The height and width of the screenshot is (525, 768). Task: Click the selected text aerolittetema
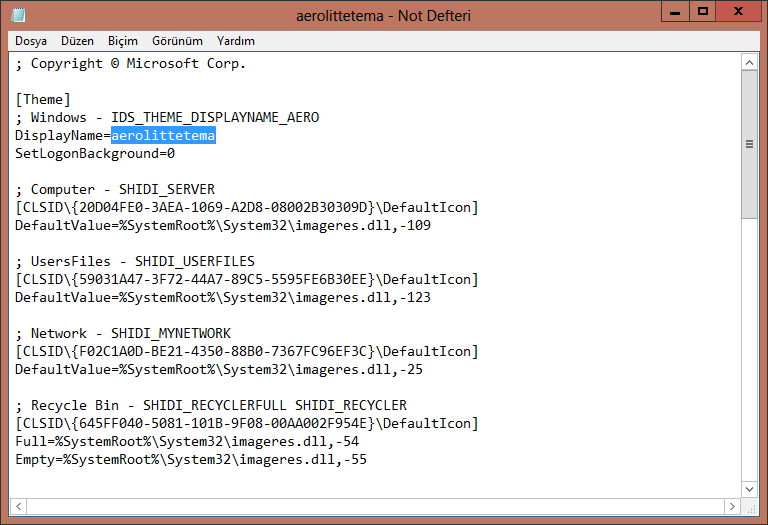(x=163, y=136)
